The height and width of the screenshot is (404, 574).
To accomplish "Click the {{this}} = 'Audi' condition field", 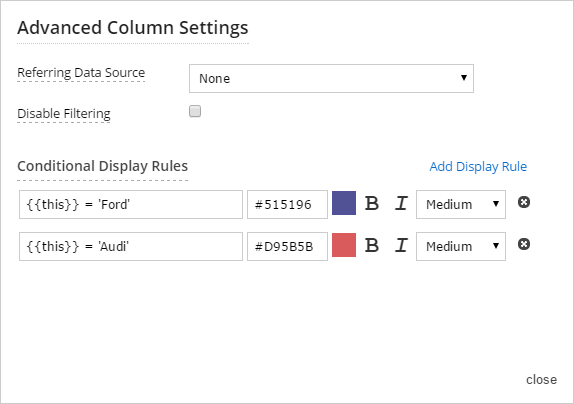I will pyautogui.click(x=131, y=246).
